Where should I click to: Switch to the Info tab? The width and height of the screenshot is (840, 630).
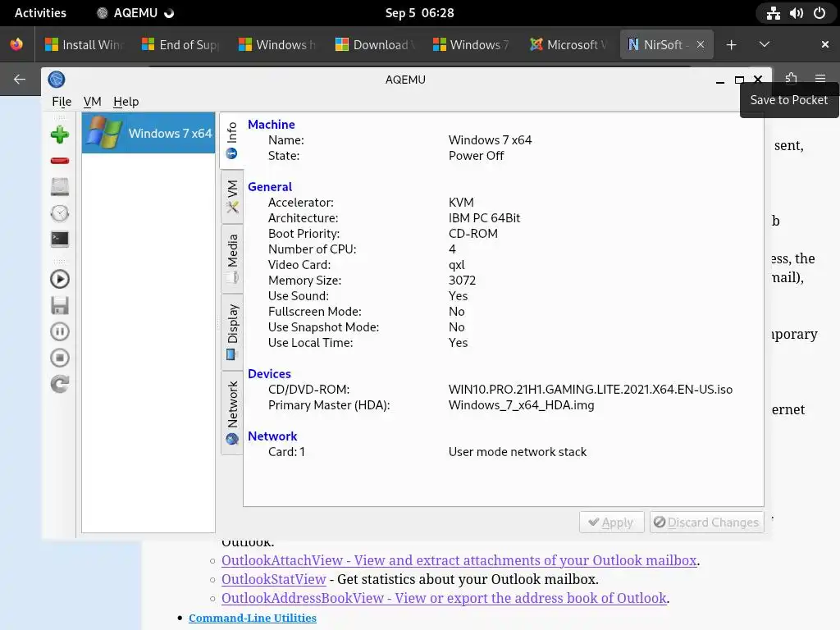click(232, 140)
